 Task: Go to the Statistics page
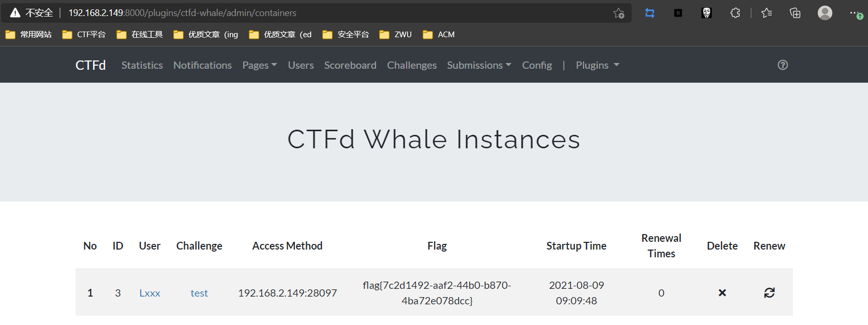pyautogui.click(x=142, y=65)
